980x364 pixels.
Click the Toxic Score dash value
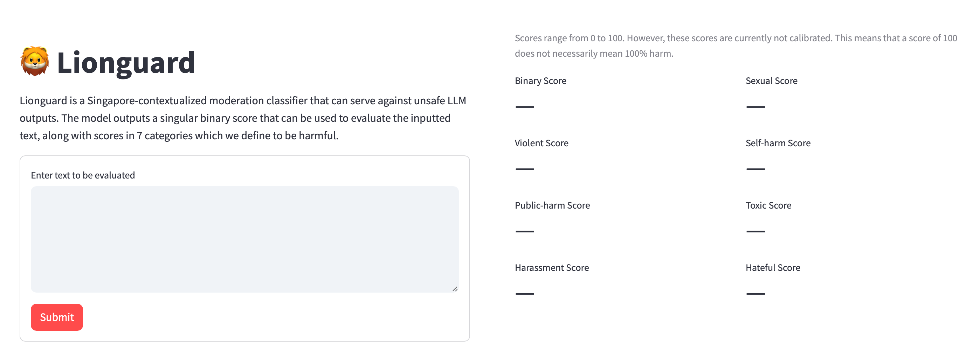click(755, 231)
